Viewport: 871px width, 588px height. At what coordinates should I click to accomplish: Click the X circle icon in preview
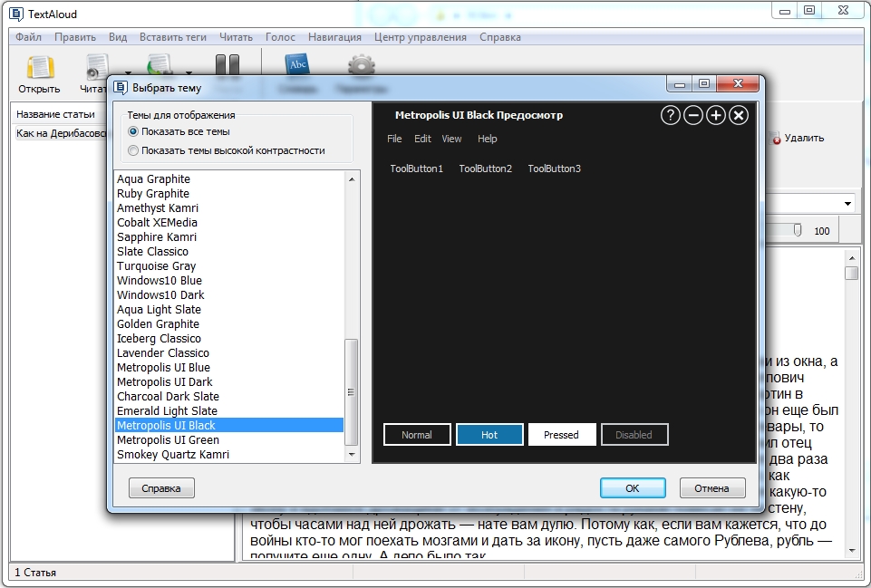pyautogui.click(x=739, y=115)
